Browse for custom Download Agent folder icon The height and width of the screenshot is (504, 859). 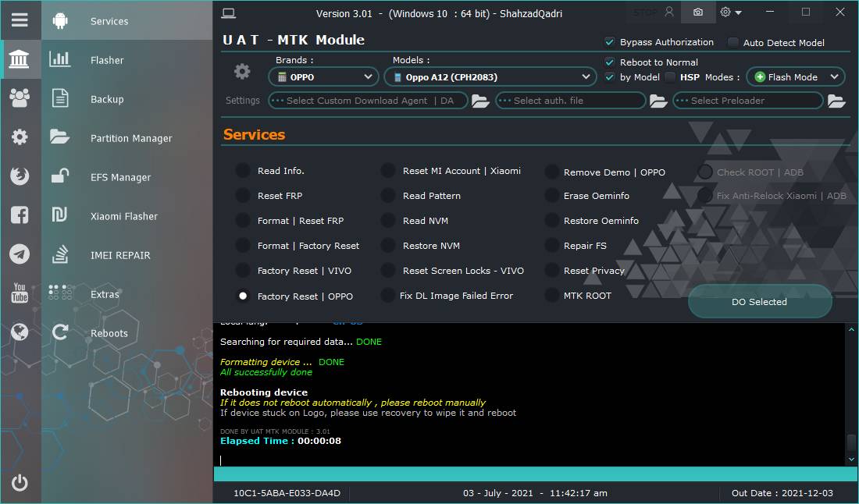[480, 101]
